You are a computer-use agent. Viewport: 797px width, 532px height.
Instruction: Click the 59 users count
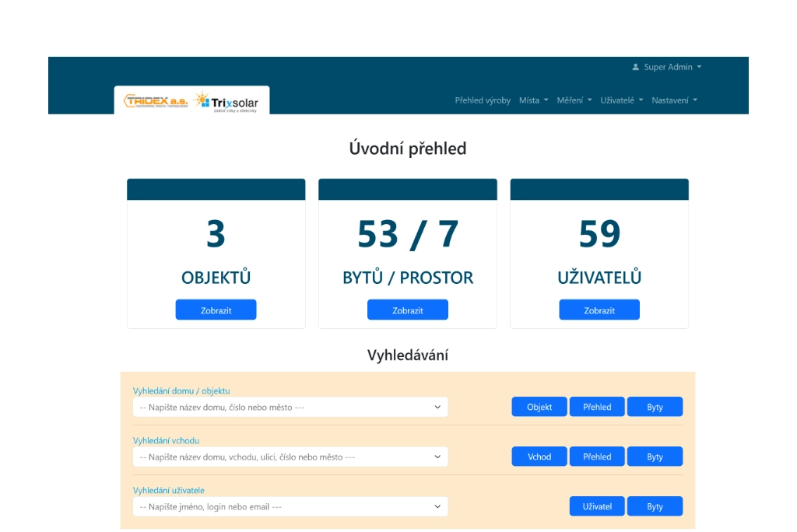600,234
